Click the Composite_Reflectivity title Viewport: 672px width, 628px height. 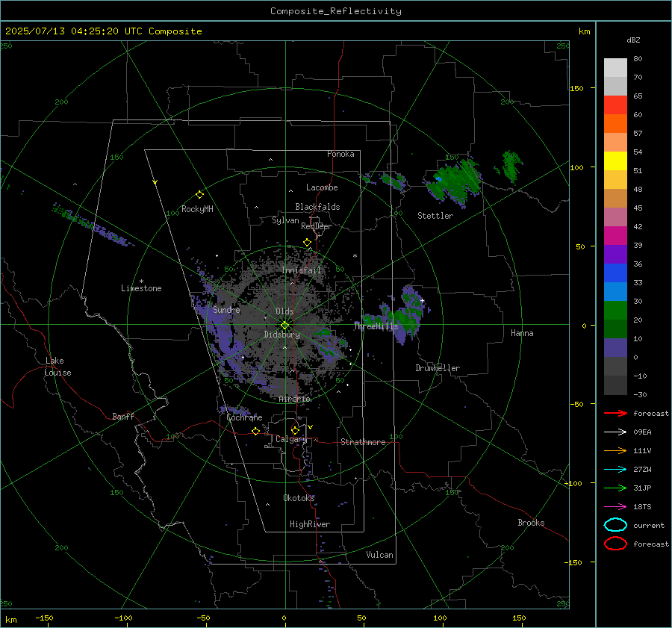tap(335, 11)
